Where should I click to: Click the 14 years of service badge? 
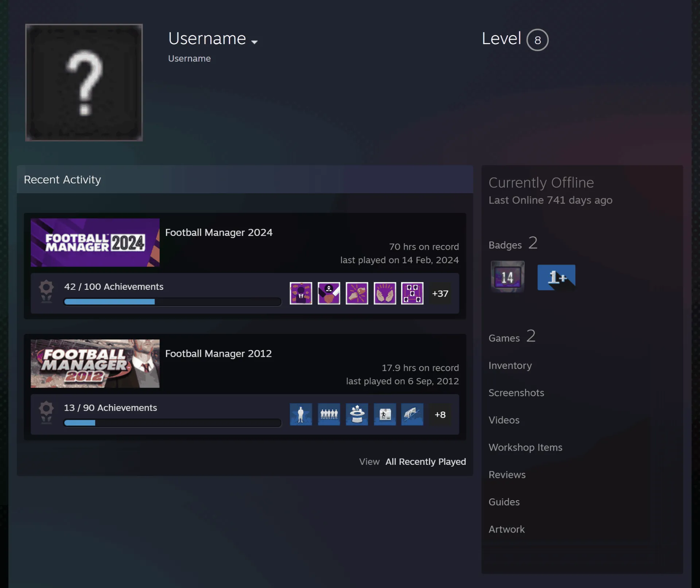tap(507, 277)
